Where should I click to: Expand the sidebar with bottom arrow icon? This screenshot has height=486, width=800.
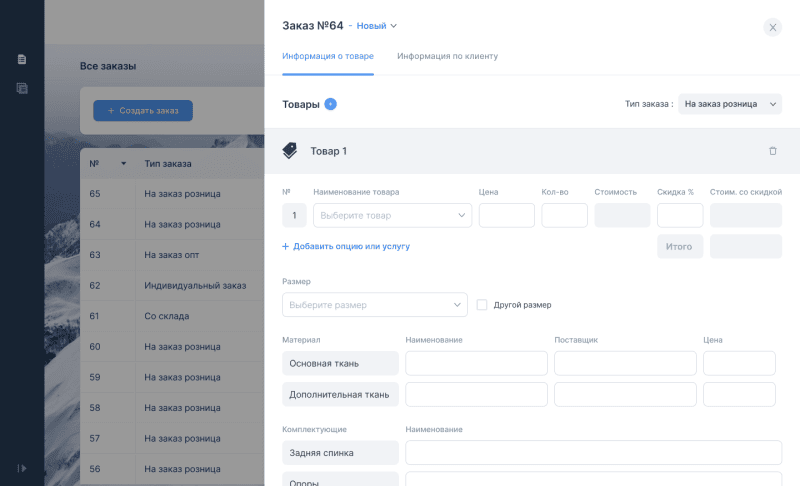point(22,468)
